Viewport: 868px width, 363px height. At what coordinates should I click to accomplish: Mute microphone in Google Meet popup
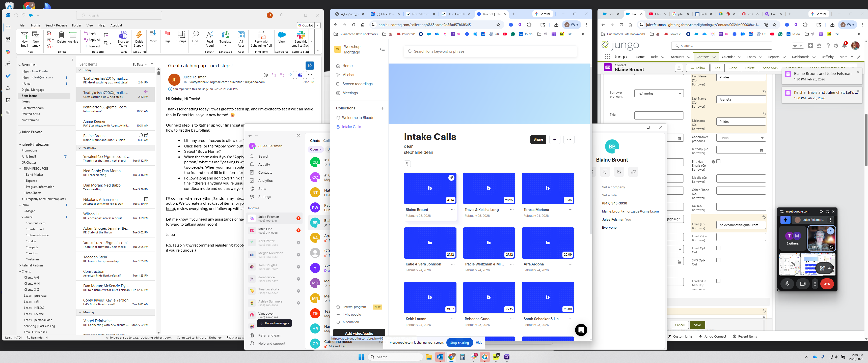pos(787,284)
